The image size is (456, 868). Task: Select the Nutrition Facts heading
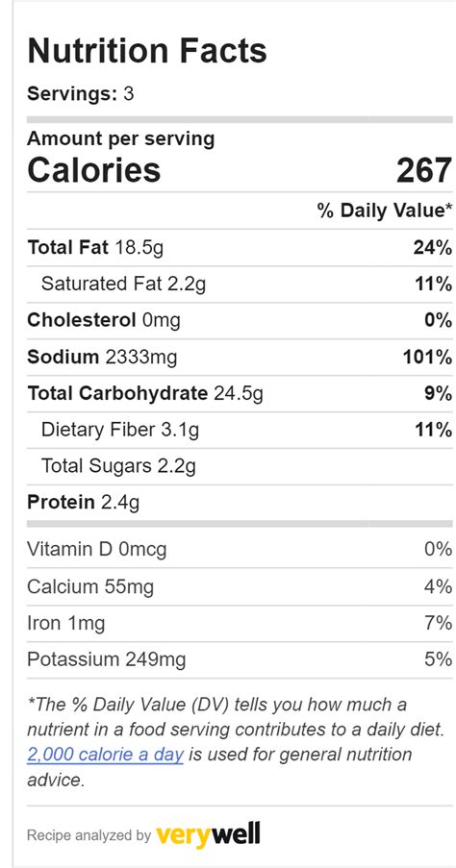point(147,50)
